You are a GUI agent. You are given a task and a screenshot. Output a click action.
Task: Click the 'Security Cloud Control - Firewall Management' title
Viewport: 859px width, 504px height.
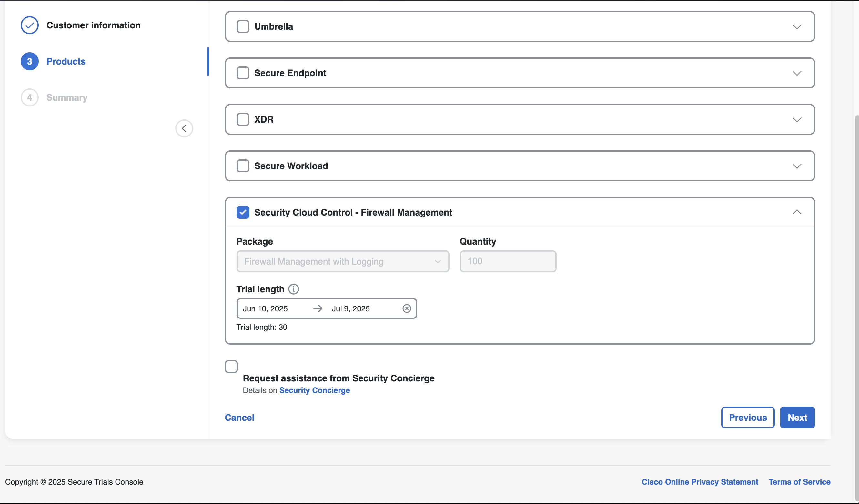tap(353, 212)
